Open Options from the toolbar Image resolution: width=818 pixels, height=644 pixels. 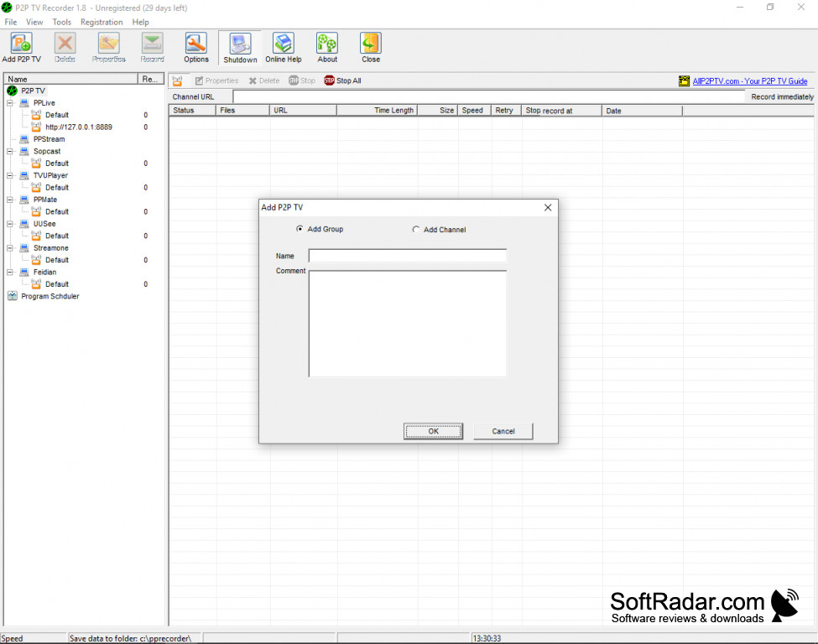click(196, 48)
